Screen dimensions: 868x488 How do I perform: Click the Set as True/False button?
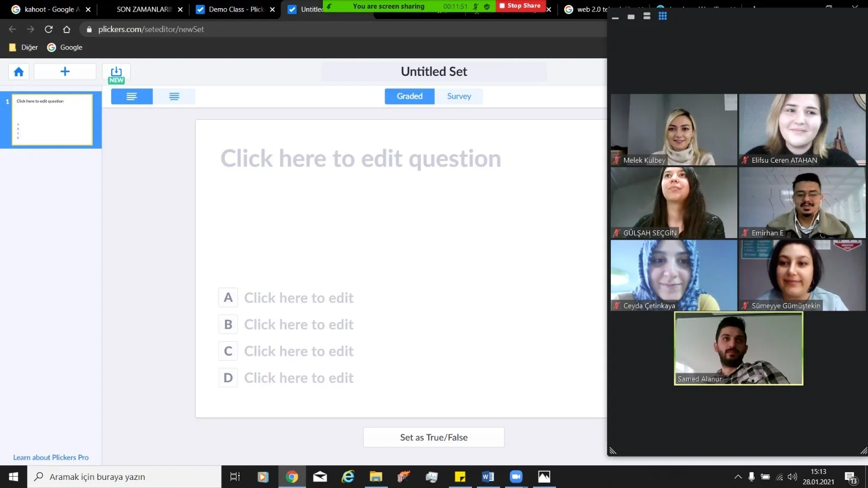point(433,437)
